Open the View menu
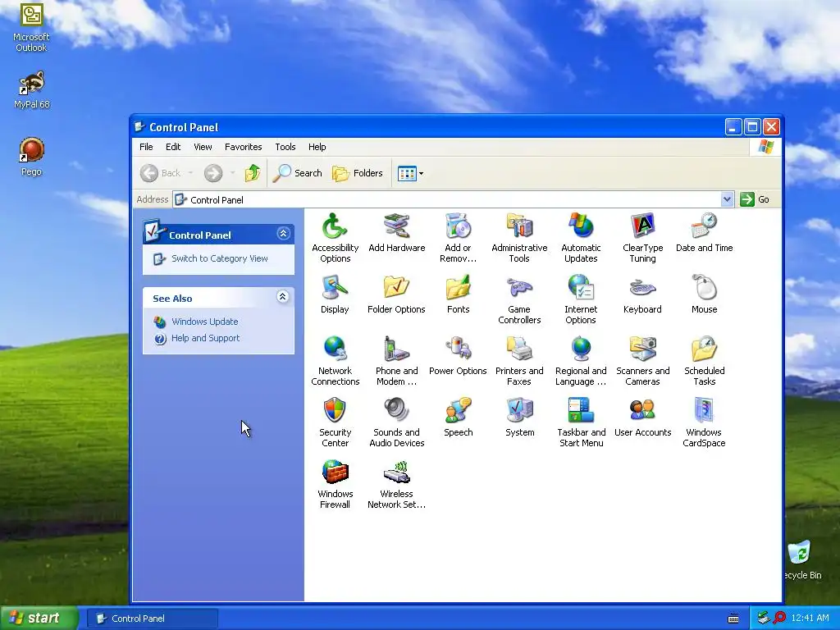 [203, 147]
